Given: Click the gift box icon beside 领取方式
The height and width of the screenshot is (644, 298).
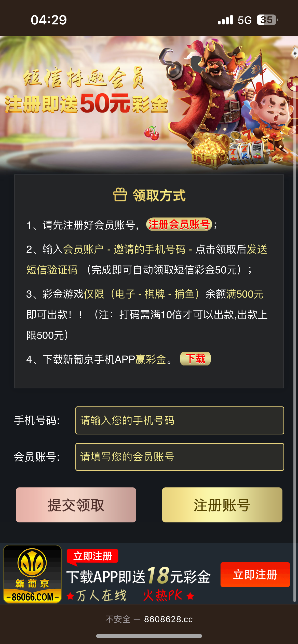Looking at the screenshot, I should click(x=120, y=195).
